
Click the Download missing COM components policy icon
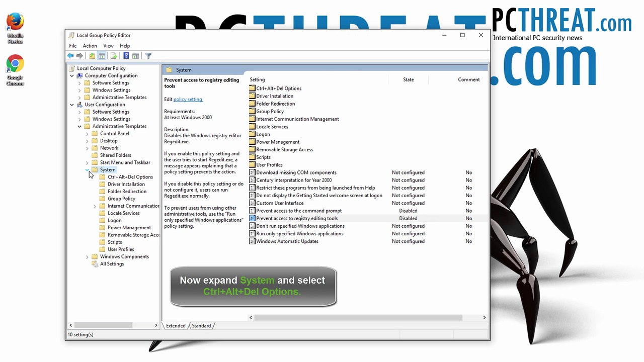(252, 172)
